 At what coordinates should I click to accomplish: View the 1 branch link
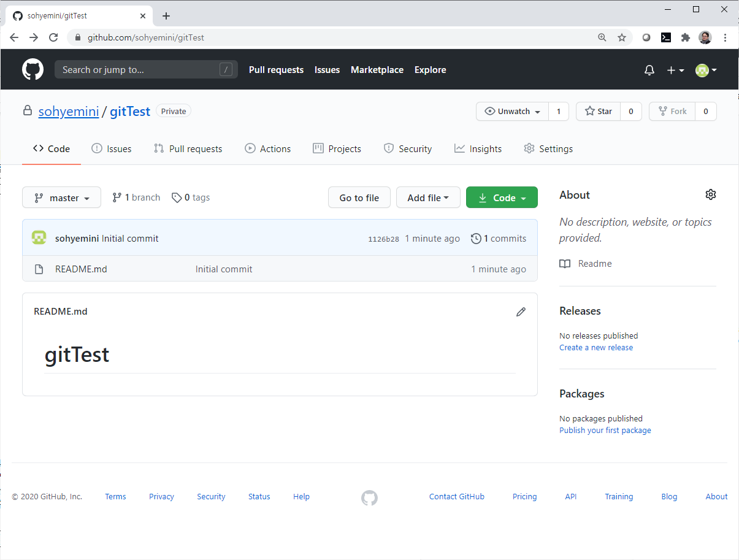[x=136, y=198]
